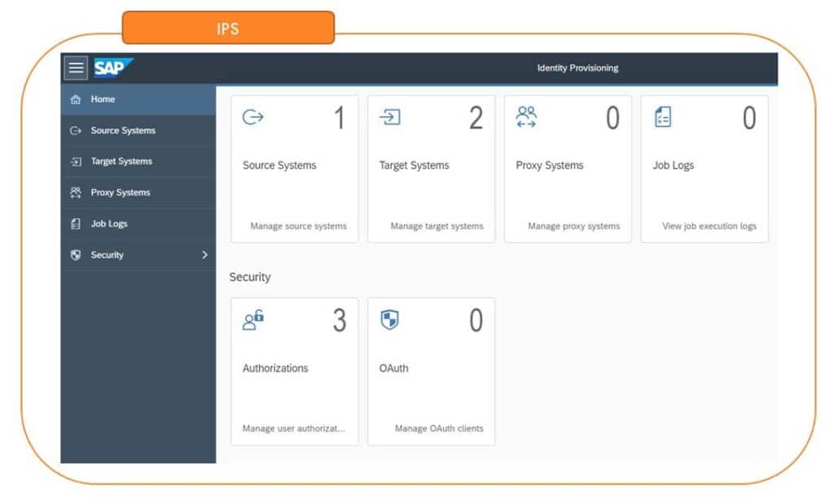Click the OAuth tile shield icon
Image resolution: width=834 pixels, height=504 pixels.
[389, 320]
